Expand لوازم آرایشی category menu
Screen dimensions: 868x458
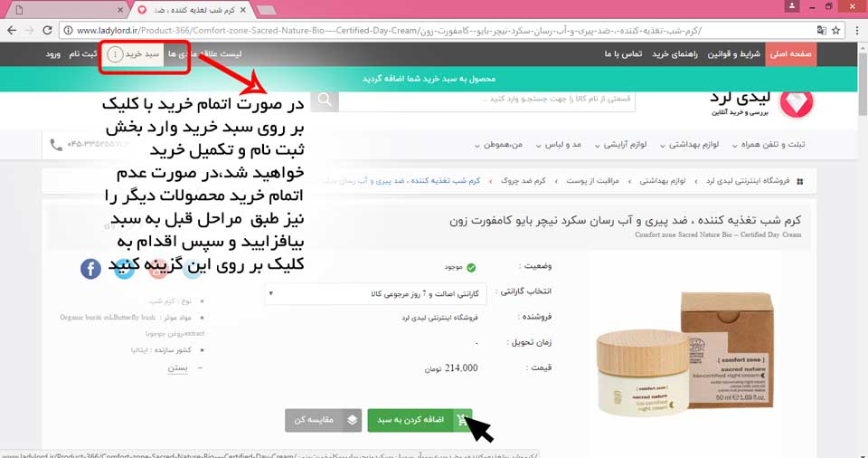620,145
